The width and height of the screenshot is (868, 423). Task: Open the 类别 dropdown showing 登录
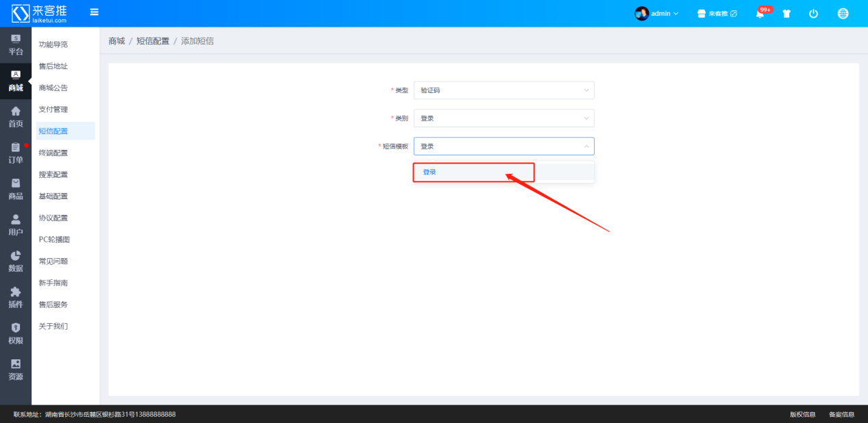coord(504,118)
